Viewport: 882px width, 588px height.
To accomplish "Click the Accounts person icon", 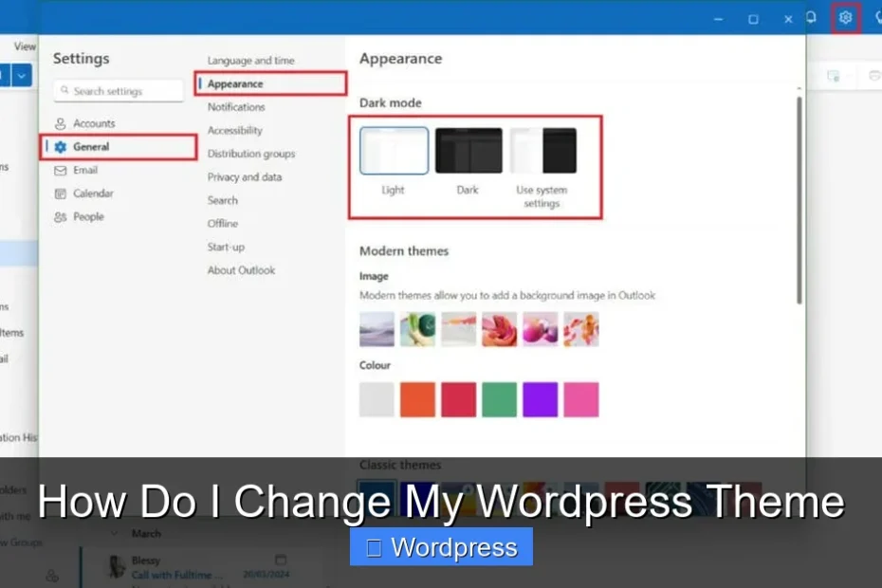I will pos(60,124).
